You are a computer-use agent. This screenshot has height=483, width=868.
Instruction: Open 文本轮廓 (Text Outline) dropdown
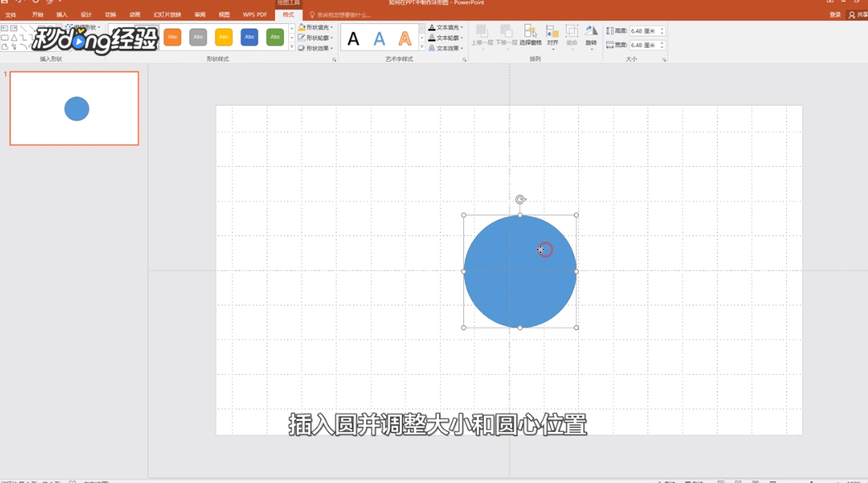[446, 38]
